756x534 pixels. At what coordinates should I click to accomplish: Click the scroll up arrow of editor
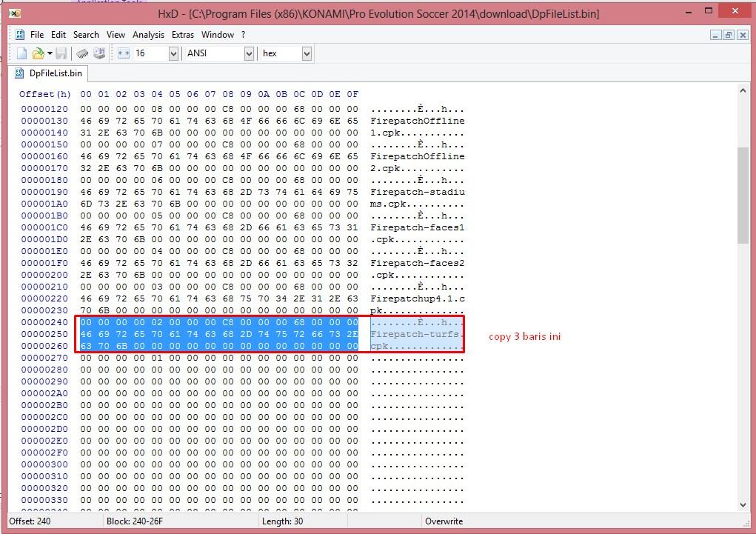(743, 90)
